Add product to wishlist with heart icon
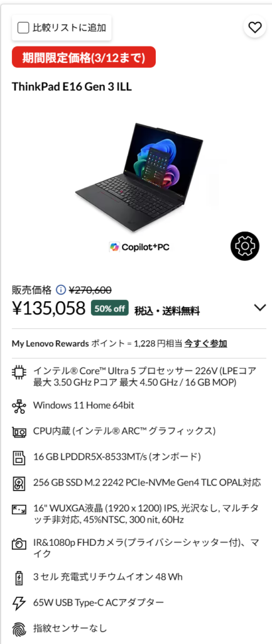Viewport: 272px width, 644px height. coord(255,28)
